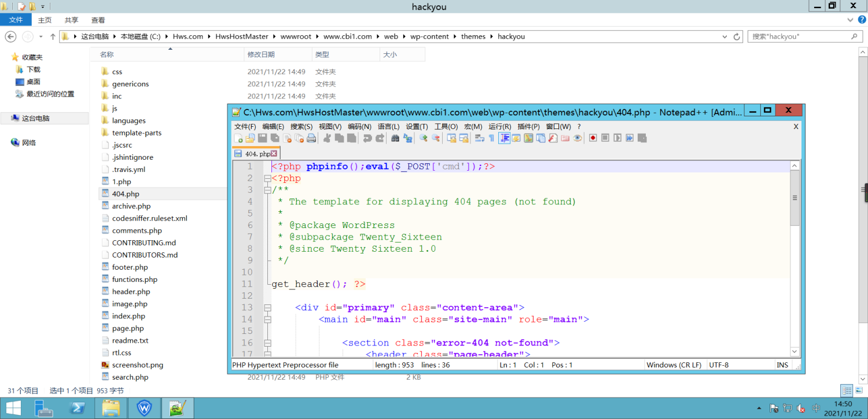Start macro recording with red dot icon
Viewport: 868px width, 419px height.
click(x=593, y=138)
